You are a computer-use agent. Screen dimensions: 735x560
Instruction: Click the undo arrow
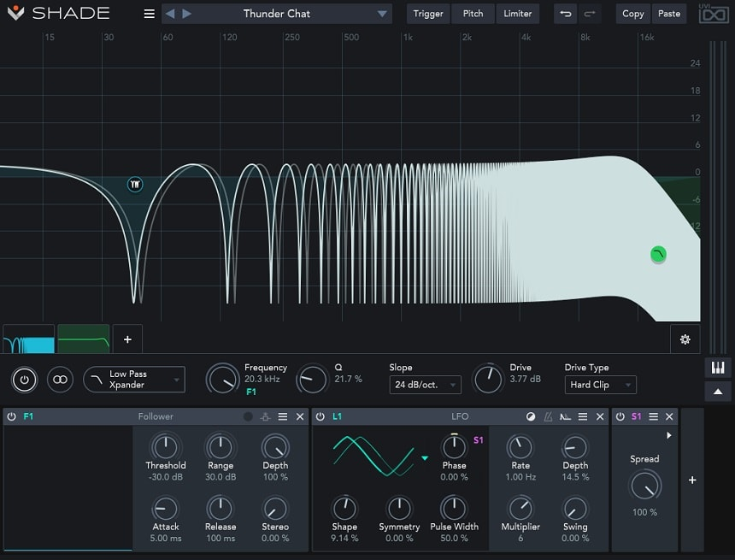click(x=565, y=14)
